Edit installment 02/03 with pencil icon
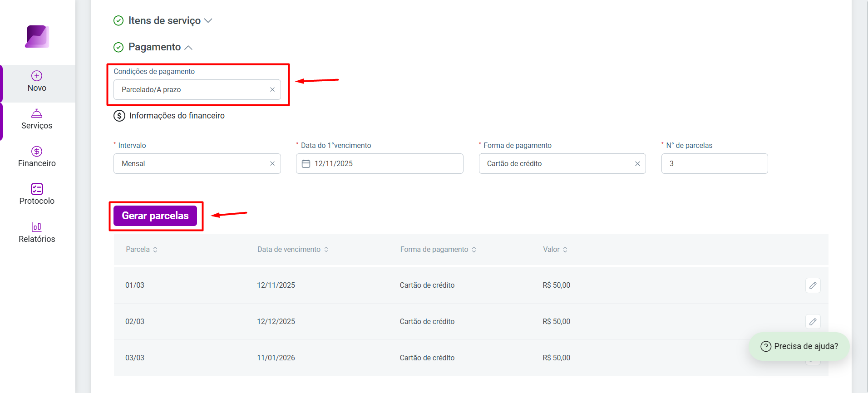The height and width of the screenshot is (393, 868). click(813, 322)
